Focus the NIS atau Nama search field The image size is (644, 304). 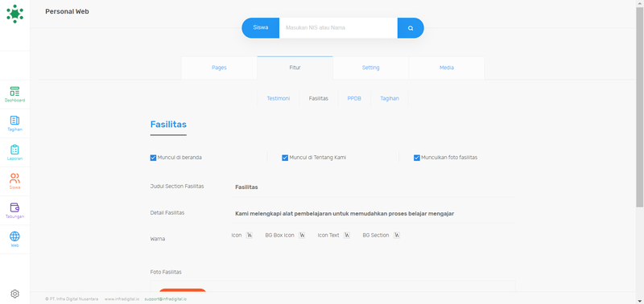[338, 28]
